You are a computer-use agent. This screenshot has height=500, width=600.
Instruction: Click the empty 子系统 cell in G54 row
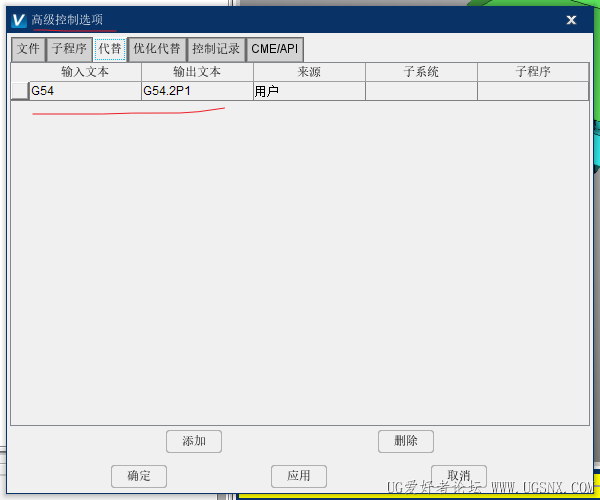point(421,91)
